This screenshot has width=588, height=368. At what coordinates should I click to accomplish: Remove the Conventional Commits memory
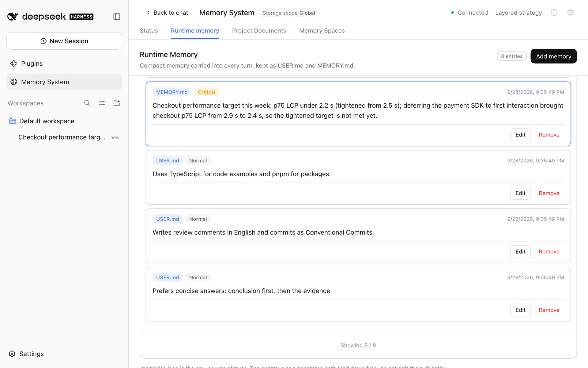549,251
